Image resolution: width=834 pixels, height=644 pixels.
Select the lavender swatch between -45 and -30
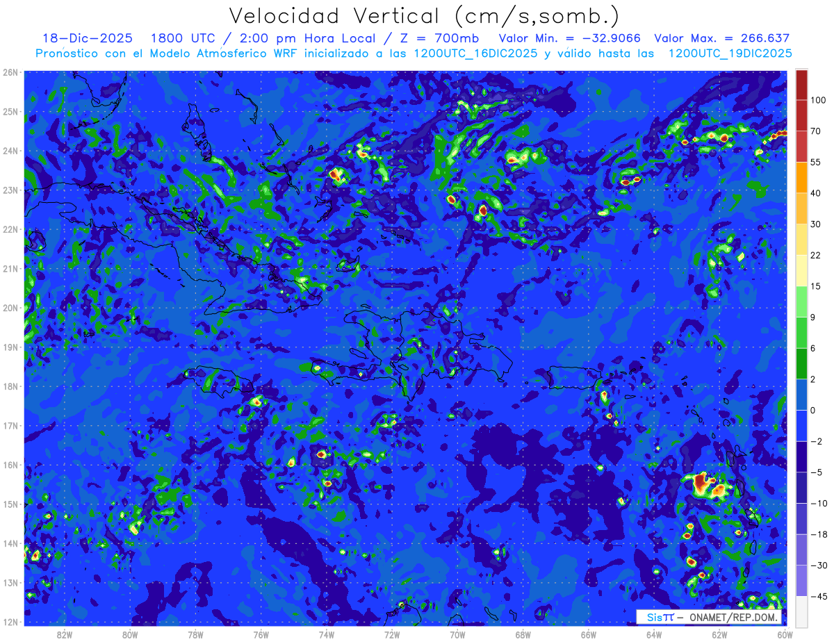pos(801,580)
